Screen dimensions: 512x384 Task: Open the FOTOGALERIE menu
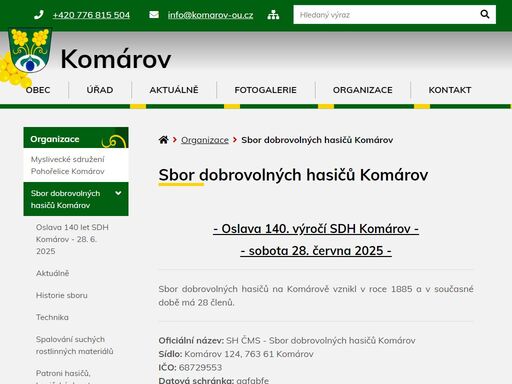tap(265, 90)
